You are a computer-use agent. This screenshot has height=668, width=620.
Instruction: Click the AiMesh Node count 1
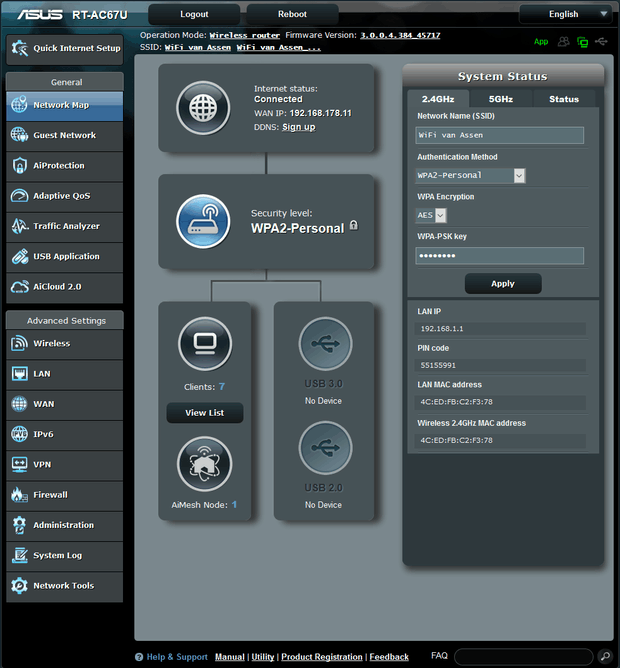pos(234,504)
